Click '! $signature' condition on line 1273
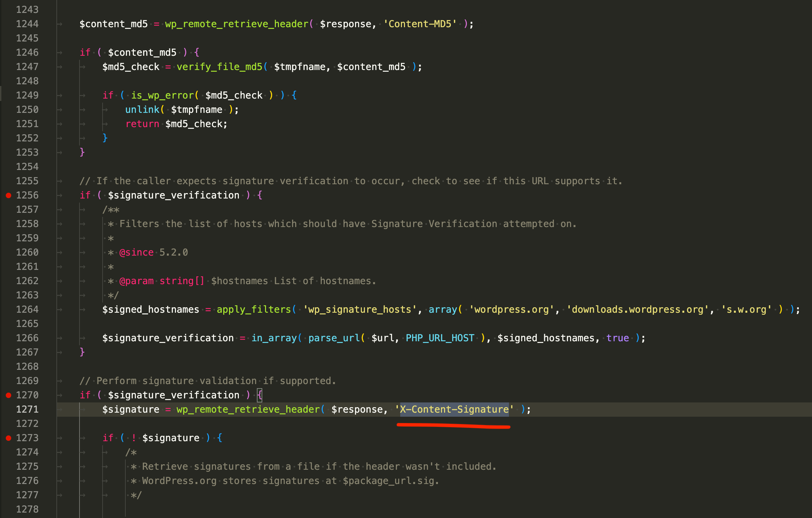 (x=165, y=438)
